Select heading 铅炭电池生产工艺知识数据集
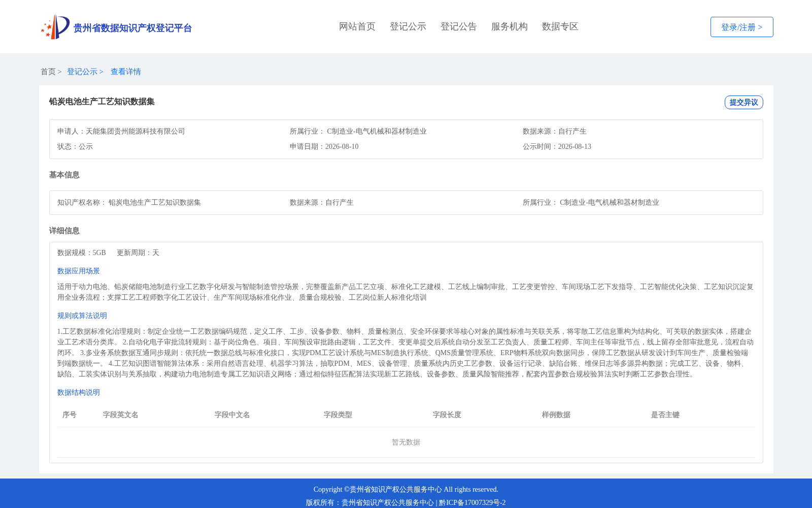 click(102, 102)
